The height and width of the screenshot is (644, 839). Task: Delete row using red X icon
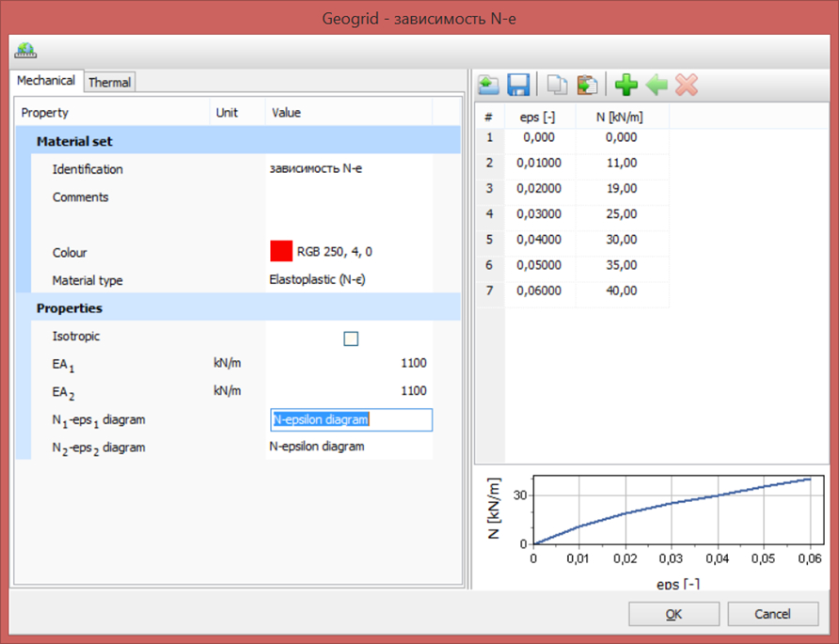tap(687, 86)
